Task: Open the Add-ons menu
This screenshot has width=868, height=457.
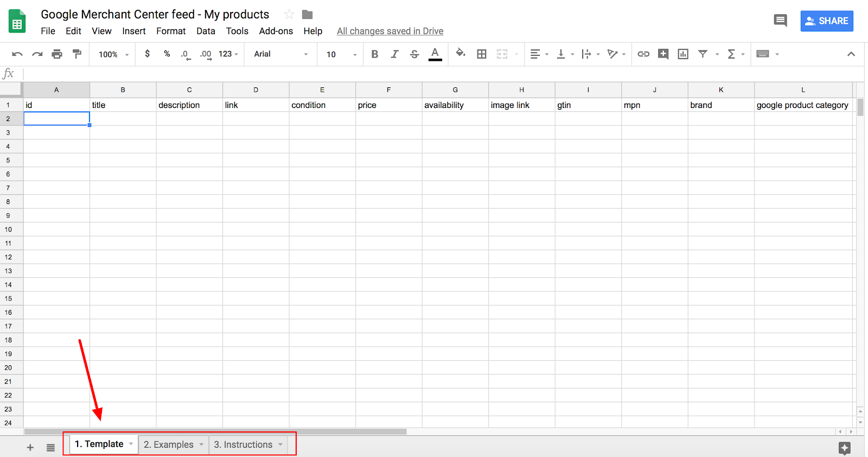Action: 276,31
